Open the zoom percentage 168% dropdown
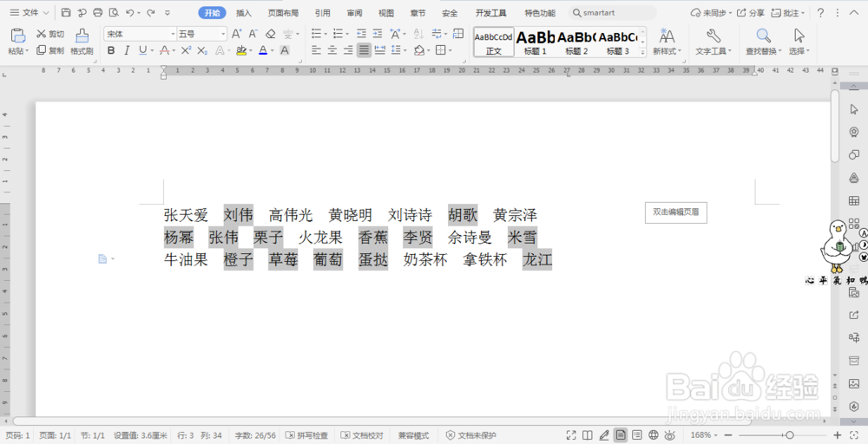The image size is (868, 444). pyautogui.click(x=704, y=435)
